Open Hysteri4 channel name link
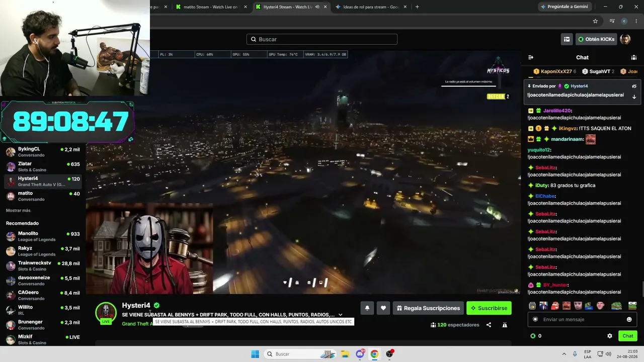 coord(136,305)
